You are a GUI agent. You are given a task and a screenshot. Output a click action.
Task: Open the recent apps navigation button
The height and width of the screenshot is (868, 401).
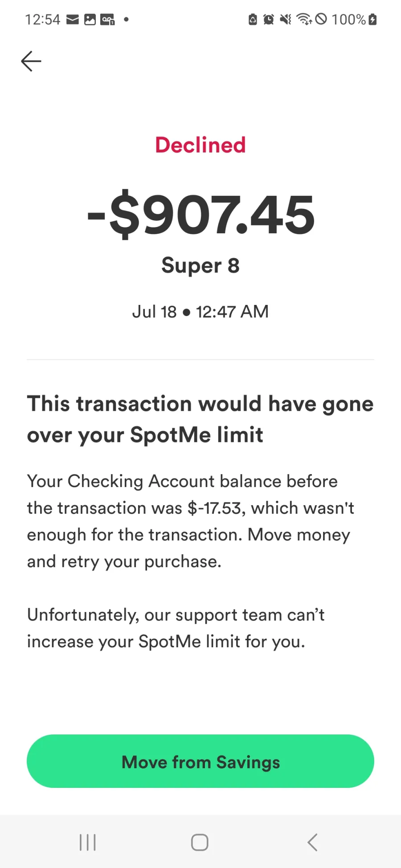click(x=88, y=842)
